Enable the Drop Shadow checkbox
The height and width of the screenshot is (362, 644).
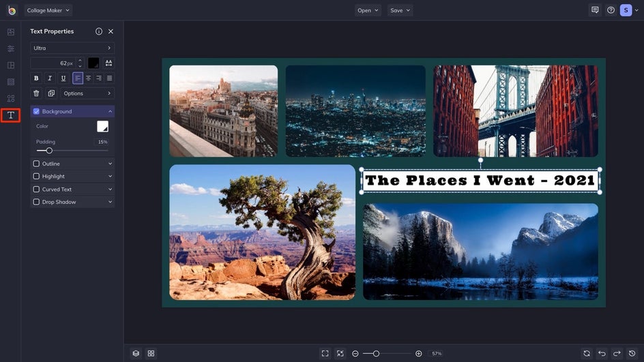point(36,202)
